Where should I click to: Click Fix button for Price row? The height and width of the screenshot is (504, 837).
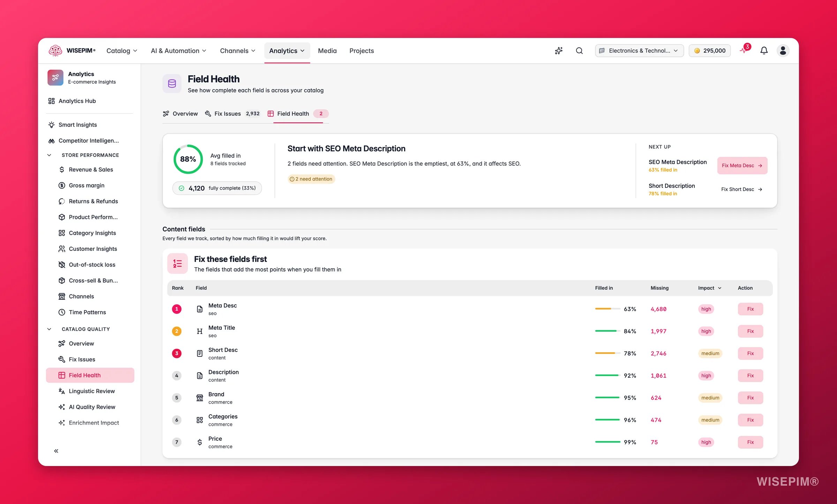coord(751,442)
